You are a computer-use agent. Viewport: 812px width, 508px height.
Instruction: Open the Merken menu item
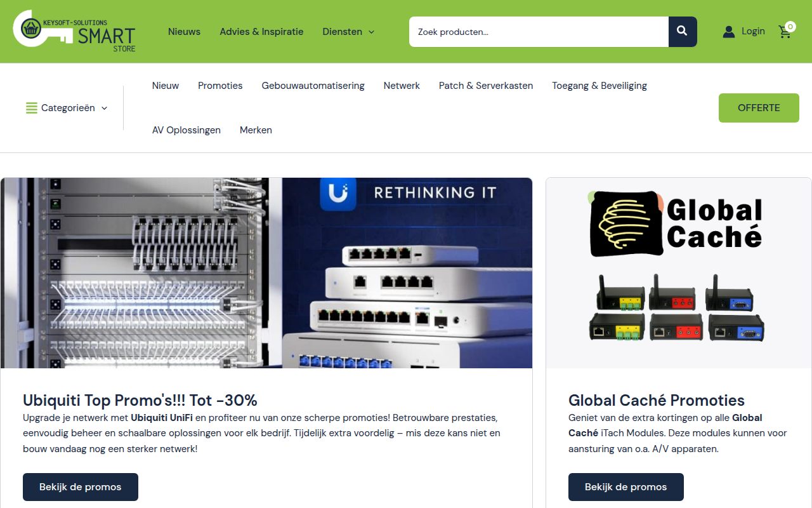(256, 130)
